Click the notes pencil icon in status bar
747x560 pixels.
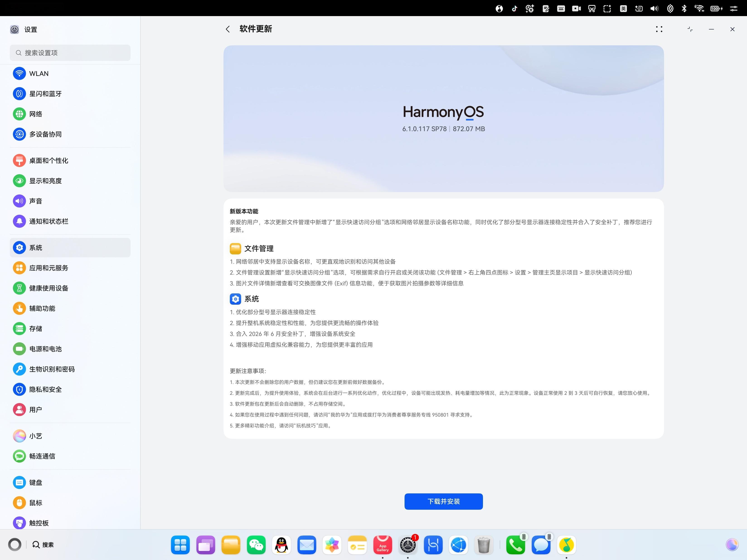point(546,8)
